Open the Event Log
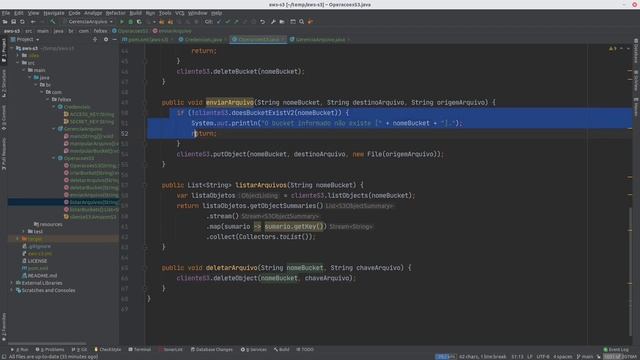The height and width of the screenshot is (360, 640). pos(616,349)
